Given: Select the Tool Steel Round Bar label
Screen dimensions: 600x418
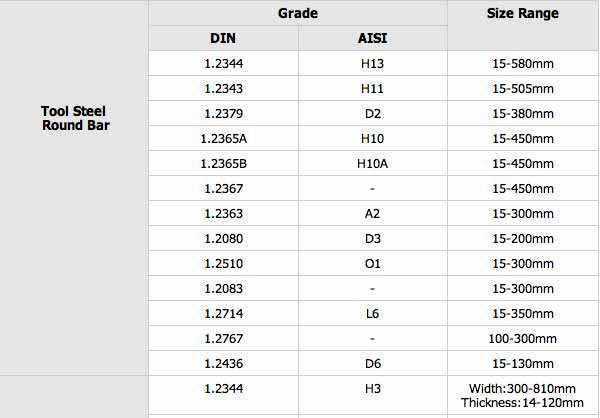Looking at the screenshot, I should coord(75,118).
